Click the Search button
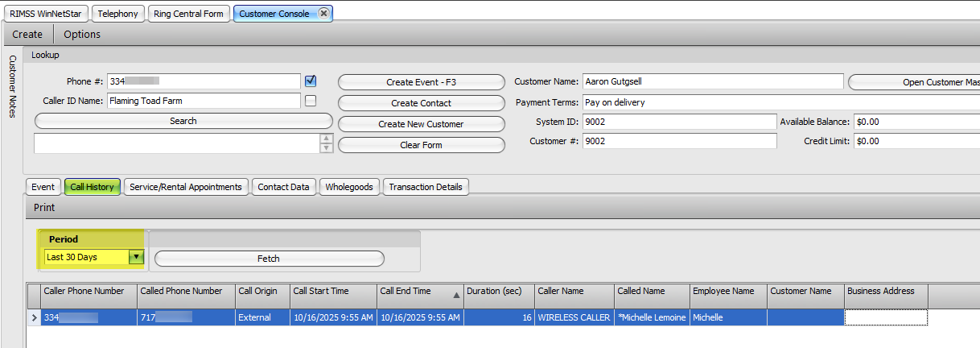This screenshot has height=348, width=980. coord(183,121)
